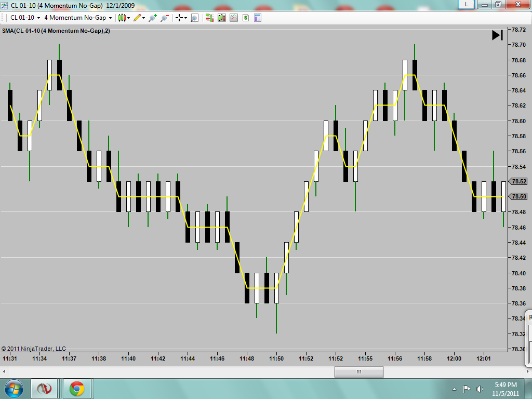Click the volume speaker tray icon
The image size is (532, 399).
tap(480, 389)
